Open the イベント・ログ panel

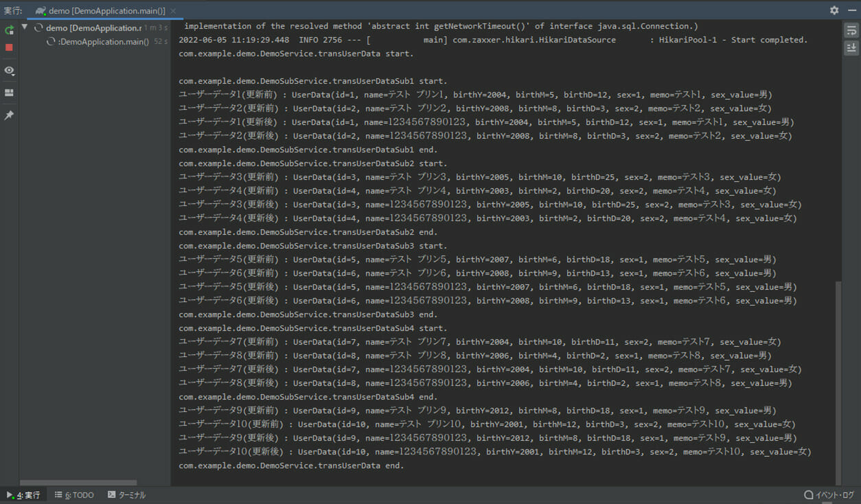coord(829,495)
